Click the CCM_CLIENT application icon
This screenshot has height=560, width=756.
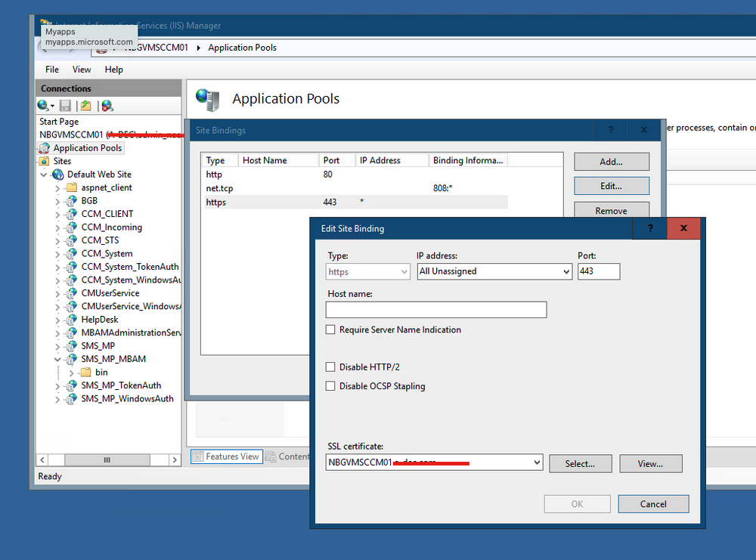tap(71, 214)
